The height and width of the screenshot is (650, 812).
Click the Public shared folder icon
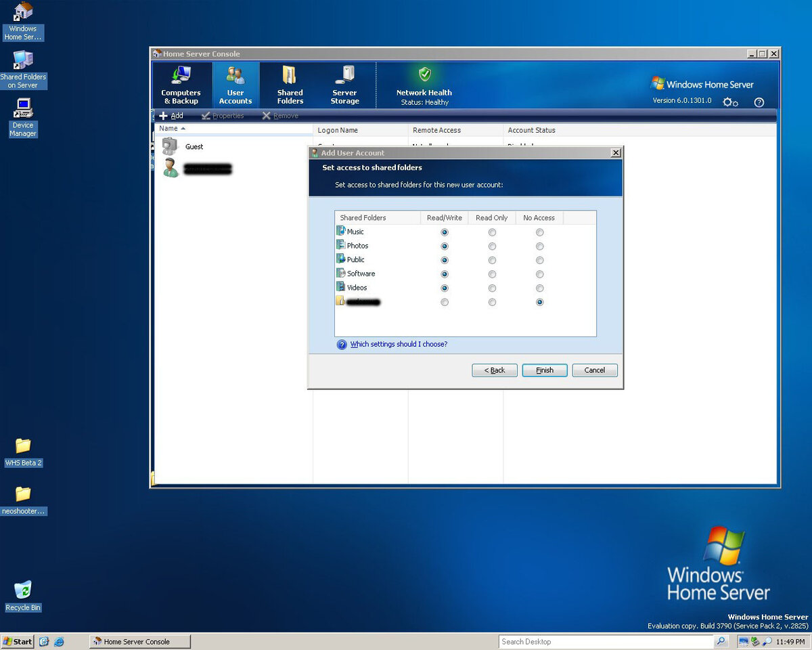[341, 259]
